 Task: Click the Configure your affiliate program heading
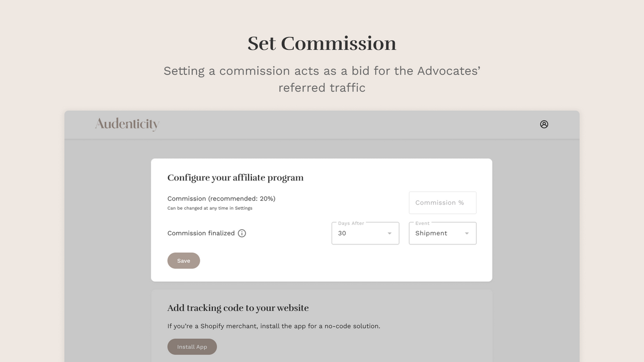click(235, 177)
